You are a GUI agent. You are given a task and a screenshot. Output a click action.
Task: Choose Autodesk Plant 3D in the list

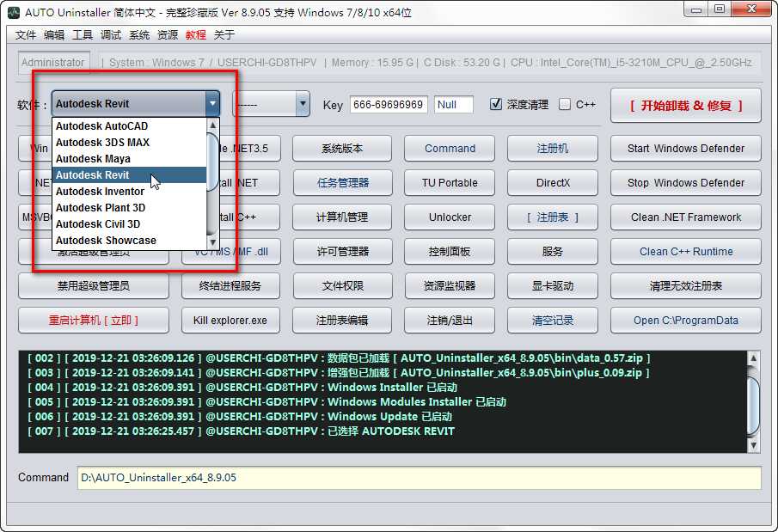(129, 208)
